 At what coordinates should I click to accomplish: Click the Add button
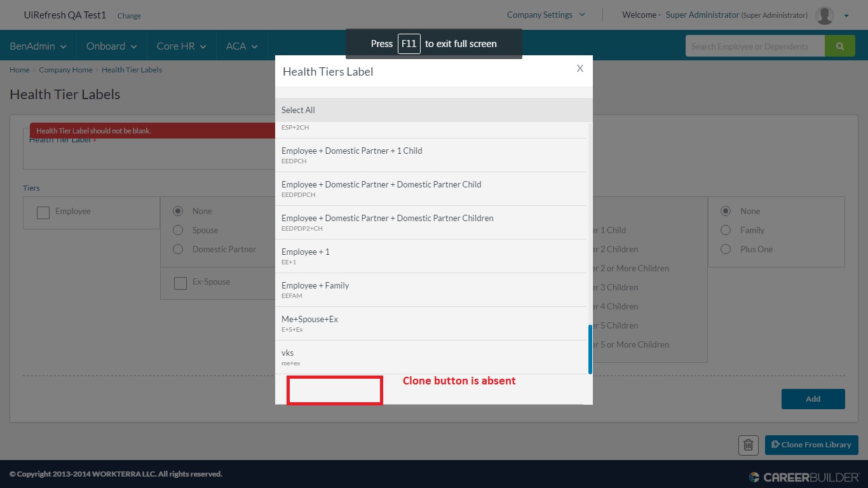813,399
